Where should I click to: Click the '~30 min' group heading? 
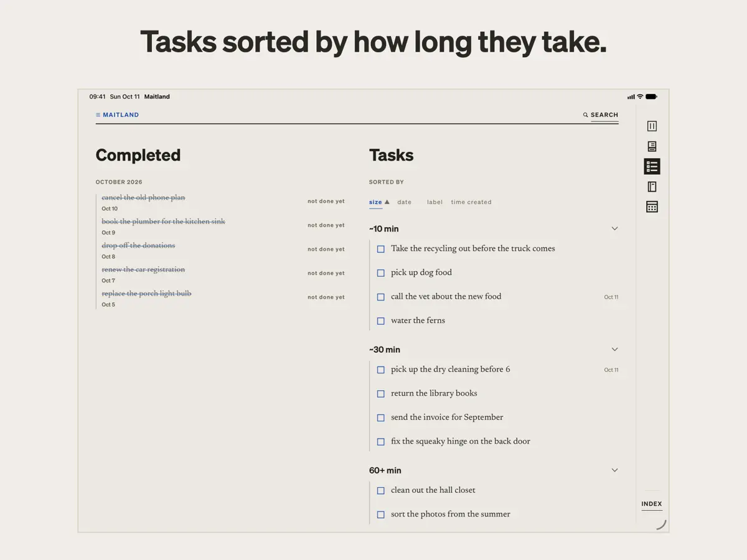pos(385,350)
